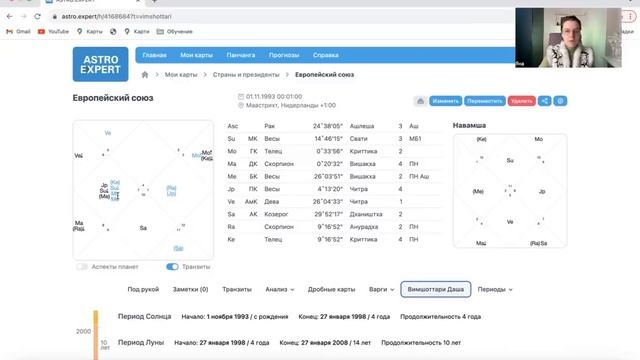
Task: Toggle Аспекты планет switch
Action: (x=82, y=267)
